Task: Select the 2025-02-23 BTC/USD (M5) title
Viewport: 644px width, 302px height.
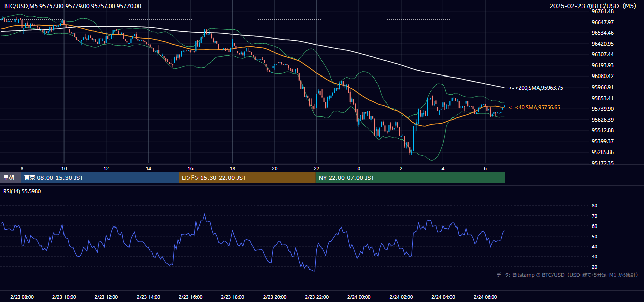Action: click(594, 6)
